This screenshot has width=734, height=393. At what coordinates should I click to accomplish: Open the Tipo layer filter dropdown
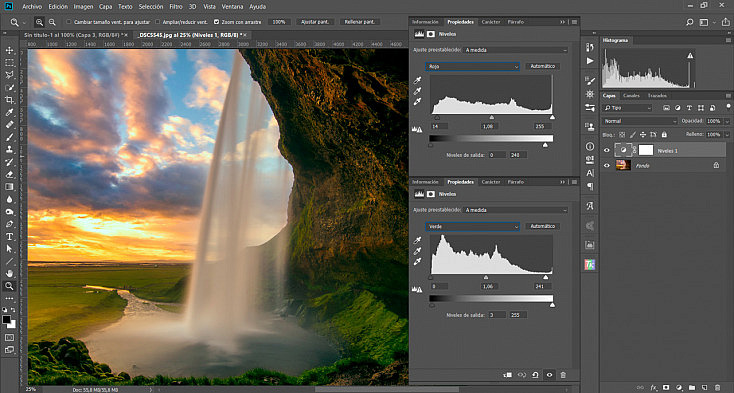click(627, 108)
